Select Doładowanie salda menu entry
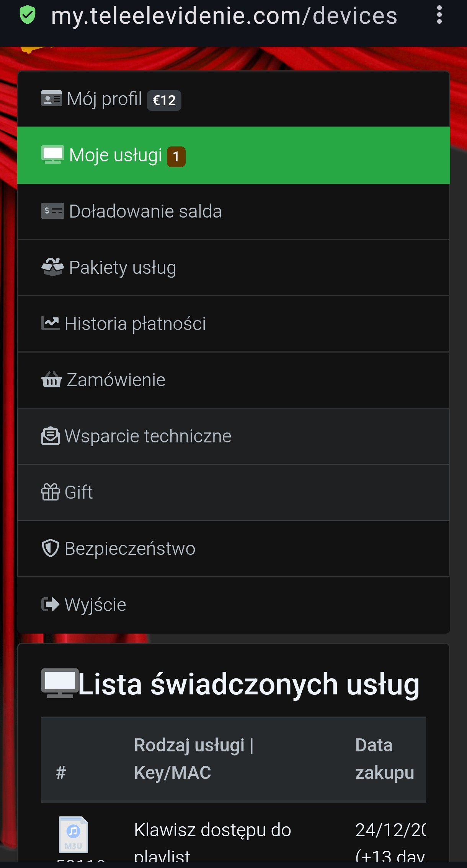The width and height of the screenshot is (467, 868). pos(145,211)
